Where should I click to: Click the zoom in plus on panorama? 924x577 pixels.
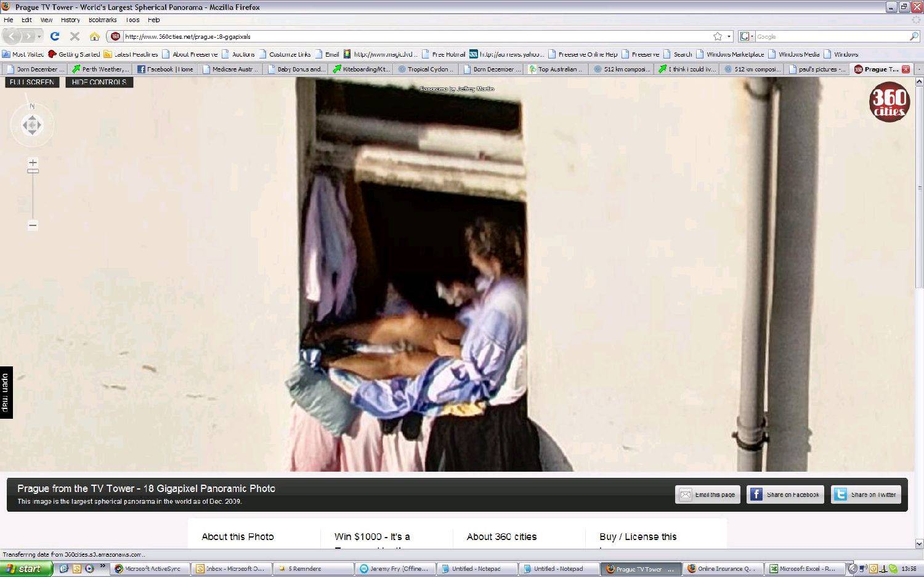(x=33, y=163)
